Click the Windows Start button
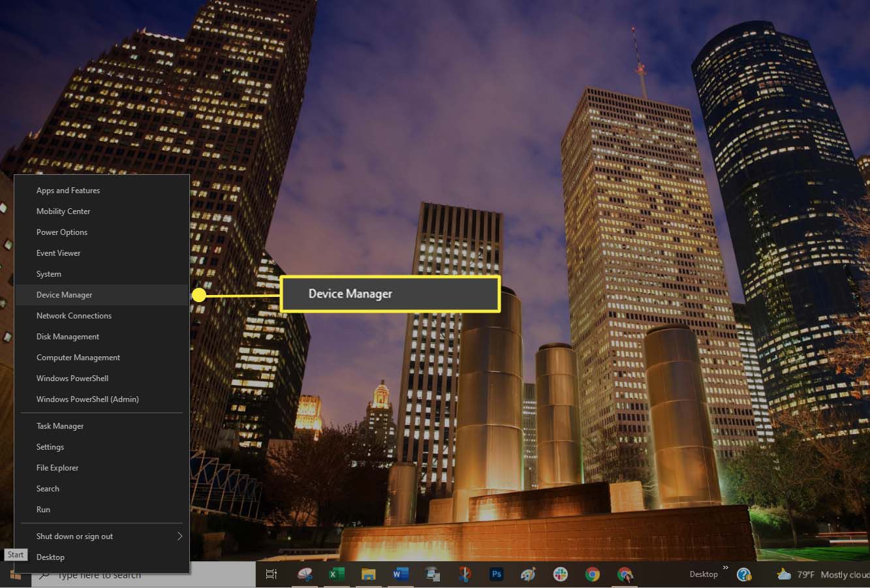The width and height of the screenshot is (870, 588). [16, 575]
